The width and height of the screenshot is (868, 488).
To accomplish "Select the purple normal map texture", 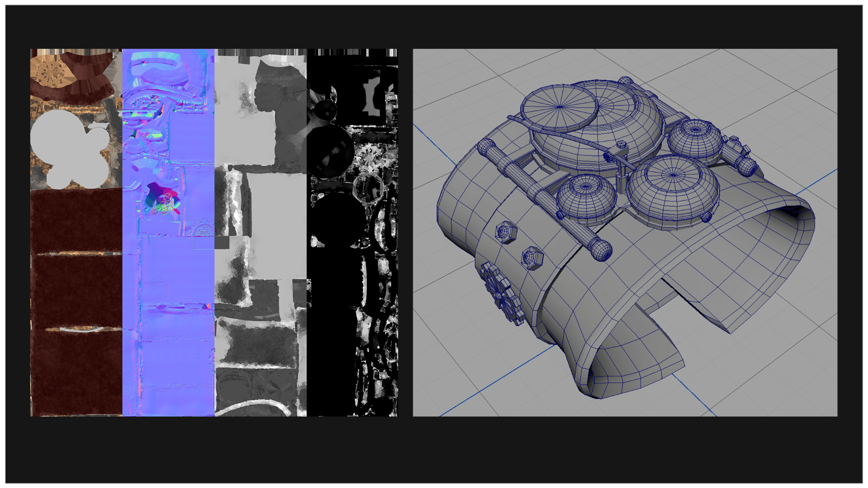I will point(169,233).
